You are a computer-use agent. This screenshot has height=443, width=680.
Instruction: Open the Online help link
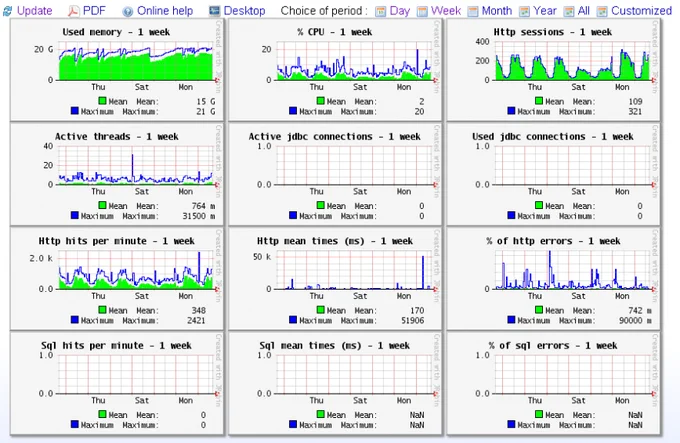(165, 11)
